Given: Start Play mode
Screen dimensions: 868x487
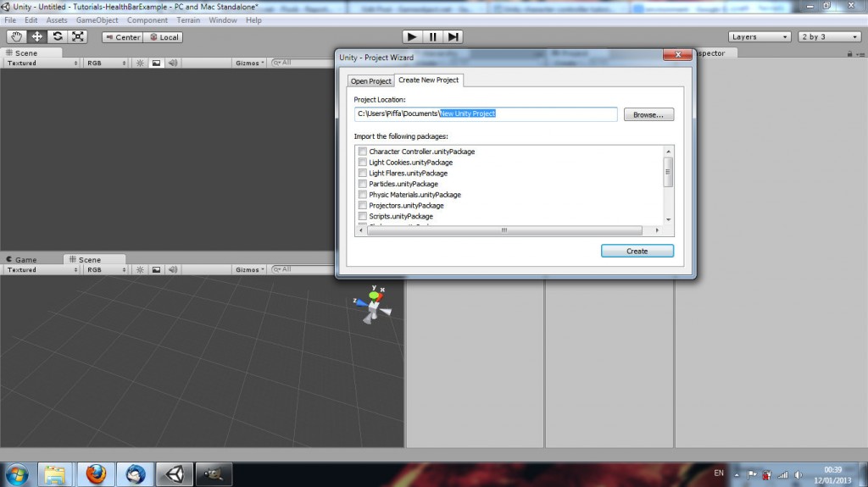Looking at the screenshot, I should [x=412, y=36].
